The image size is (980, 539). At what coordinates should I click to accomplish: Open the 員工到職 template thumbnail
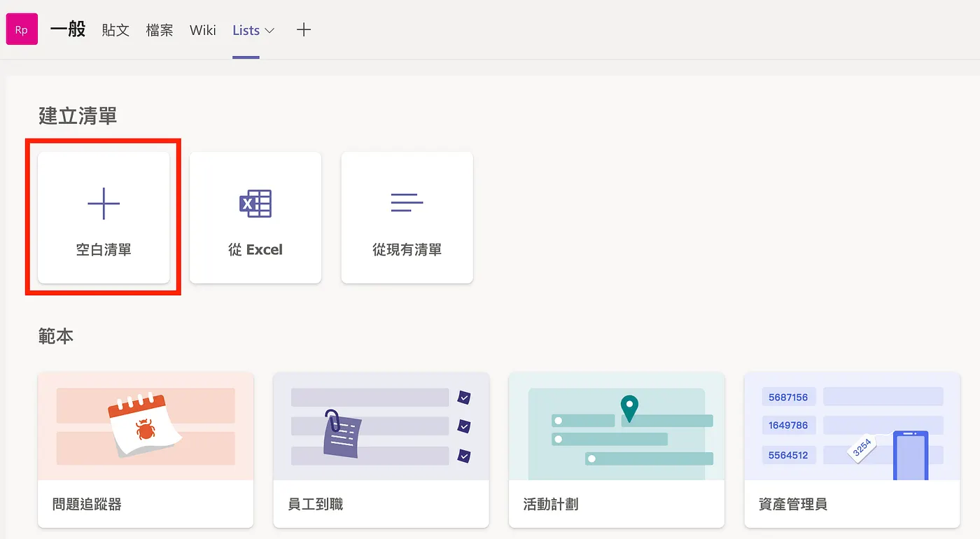click(381, 426)
